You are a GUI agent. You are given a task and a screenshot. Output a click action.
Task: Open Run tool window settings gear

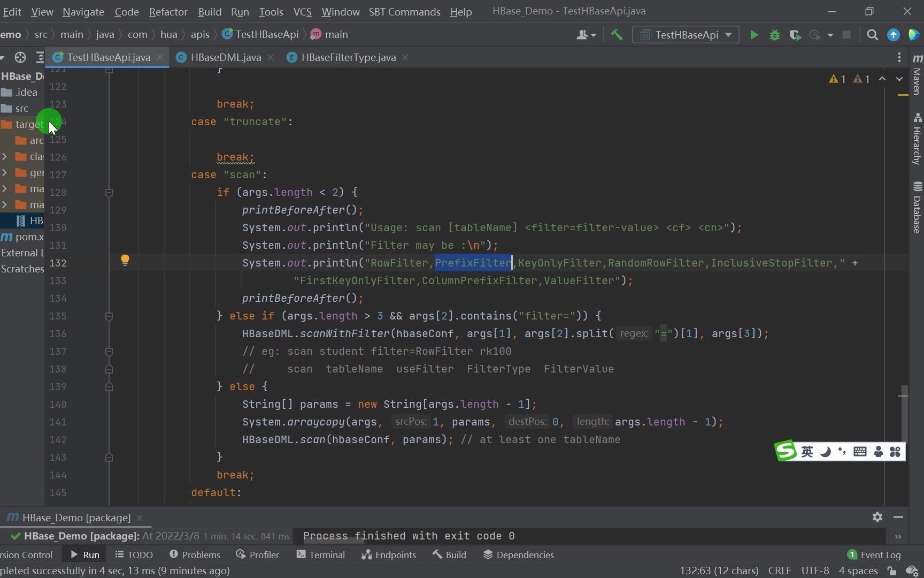pyautogui.click(x=877, y=517)
